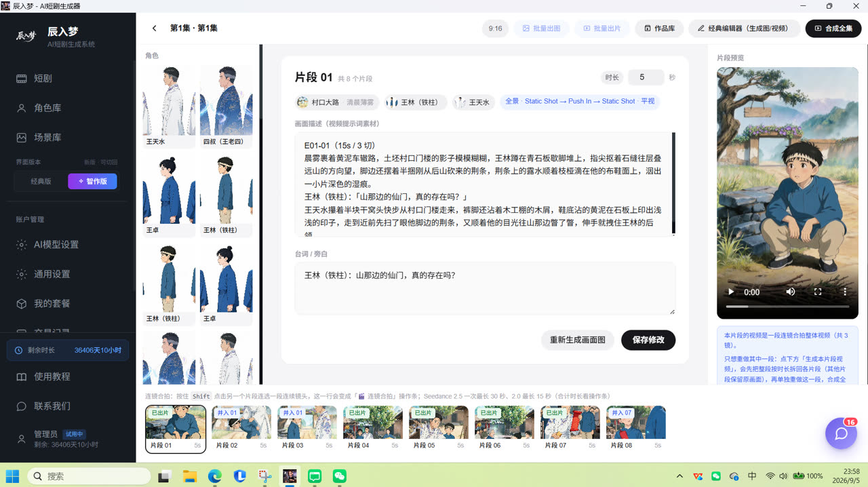868x487 pixels.
Task: Open File Explorer from the taskbar
Action: click(x=189, y=476)
